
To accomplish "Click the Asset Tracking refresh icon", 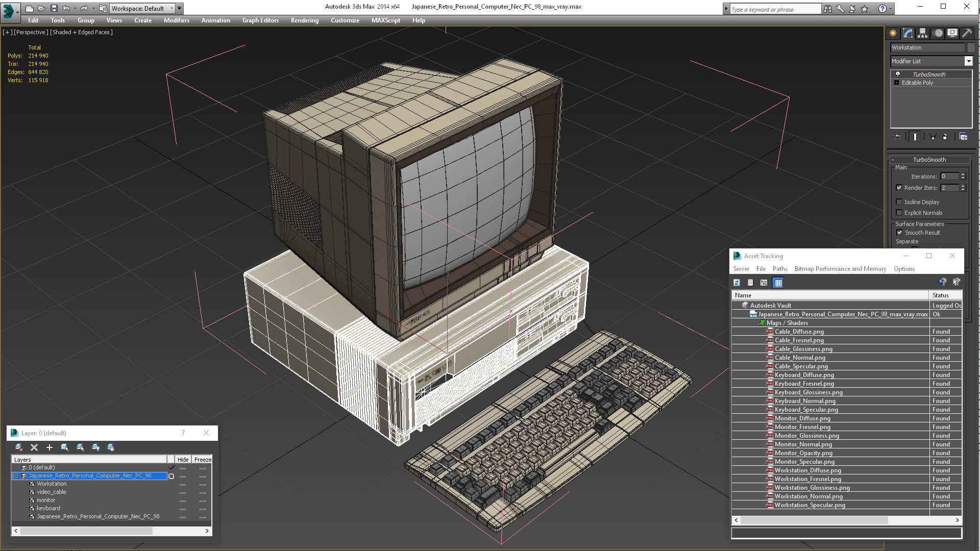I will [x=737, y=283].
